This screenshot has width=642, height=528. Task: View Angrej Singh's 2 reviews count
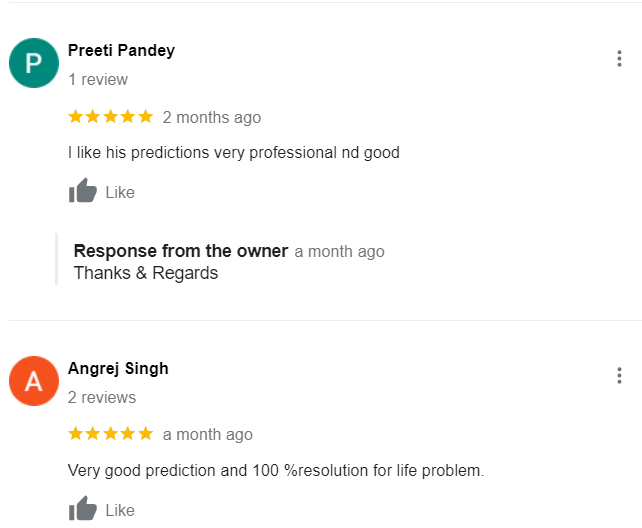102,397
